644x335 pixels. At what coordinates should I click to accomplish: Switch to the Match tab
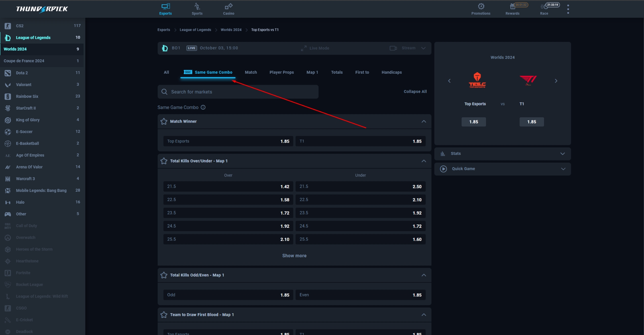[251, 72]
